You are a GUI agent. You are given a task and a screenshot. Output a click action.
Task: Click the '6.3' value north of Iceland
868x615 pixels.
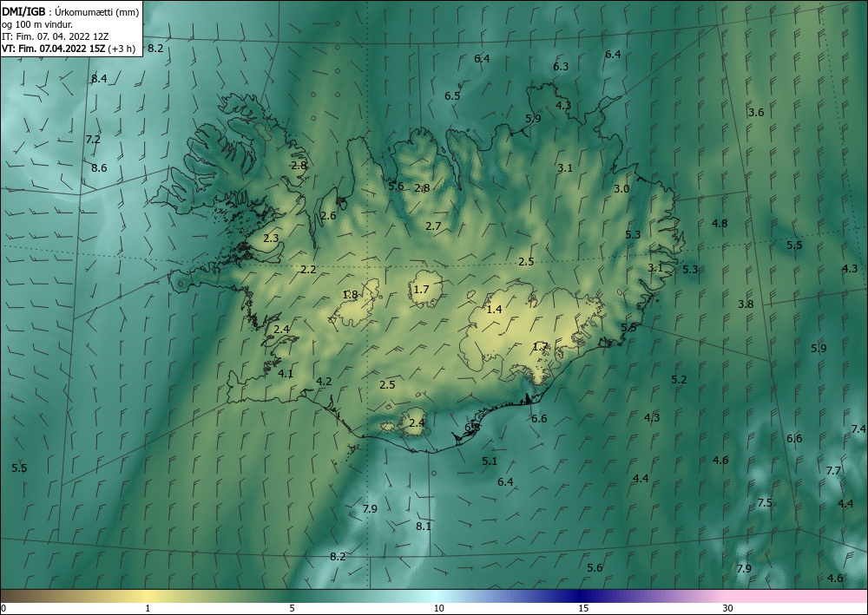[x=561, y=67]
